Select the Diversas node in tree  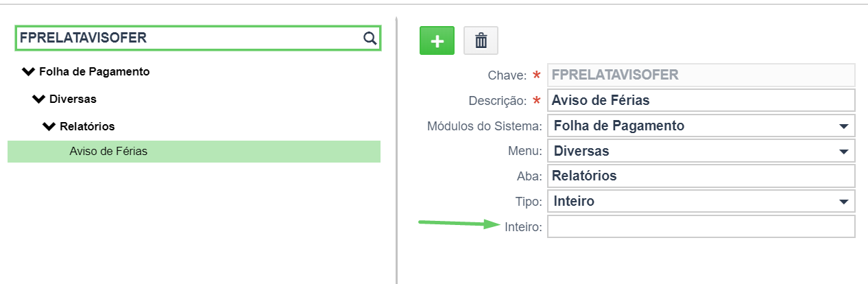pyautogui.click(x=73, y=99)
